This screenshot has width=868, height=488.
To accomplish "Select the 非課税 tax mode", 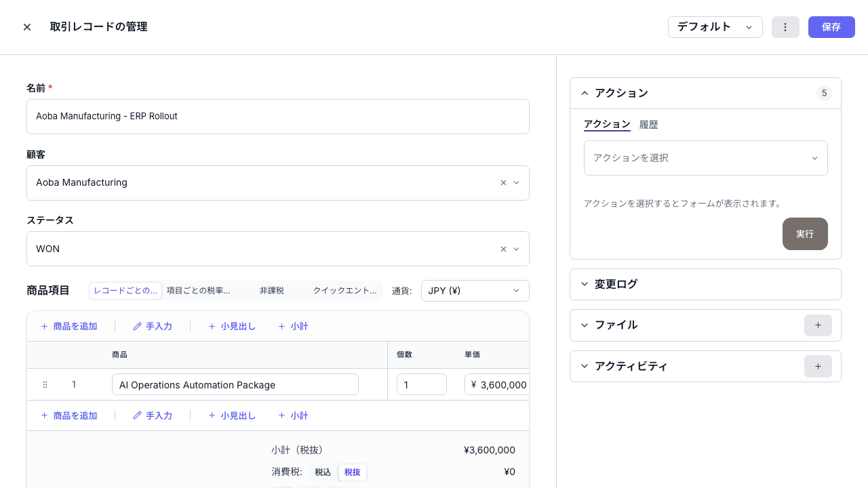I will pyautogui.click(x=272, y=290).
